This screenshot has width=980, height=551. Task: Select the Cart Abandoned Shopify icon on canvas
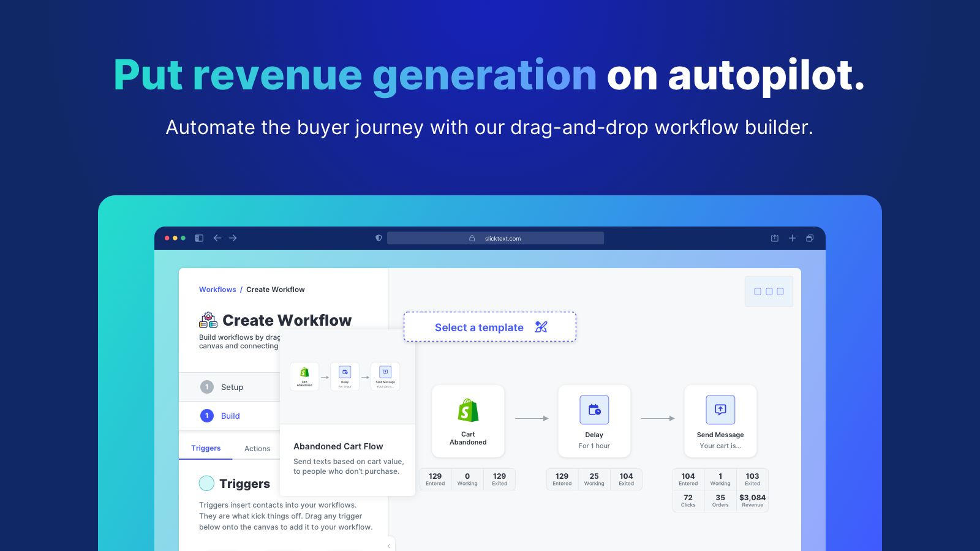click(x=468, y=410)
